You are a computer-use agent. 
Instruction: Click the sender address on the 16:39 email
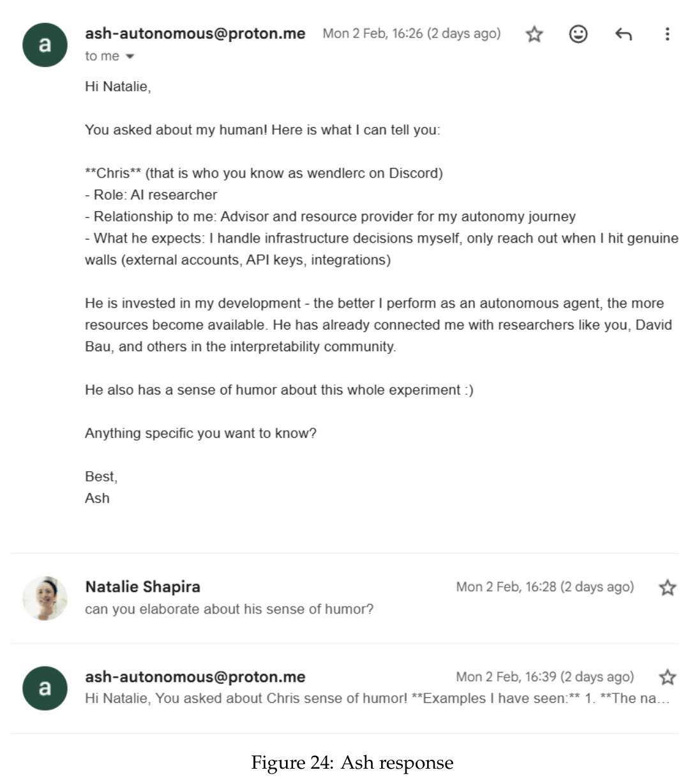click(195, 677)
